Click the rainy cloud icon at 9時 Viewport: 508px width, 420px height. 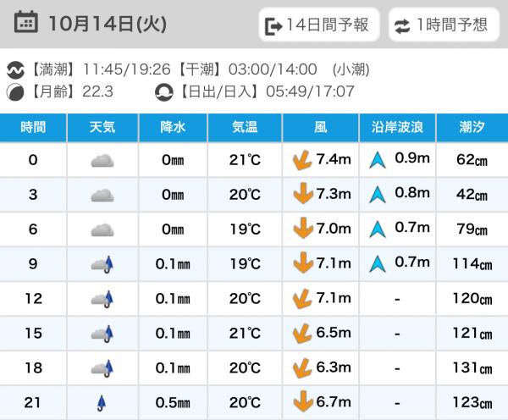102,264
